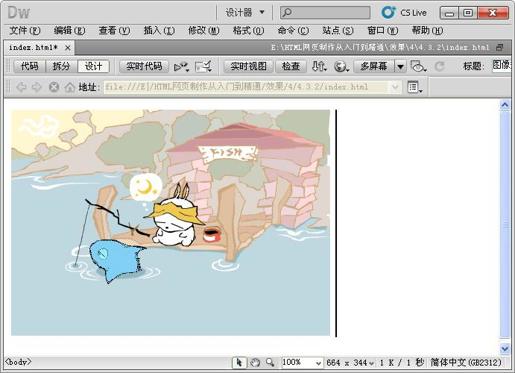Viewport: 515px width, 373px height.
Task: Click the browser back arrow
Action: [22, 87]
